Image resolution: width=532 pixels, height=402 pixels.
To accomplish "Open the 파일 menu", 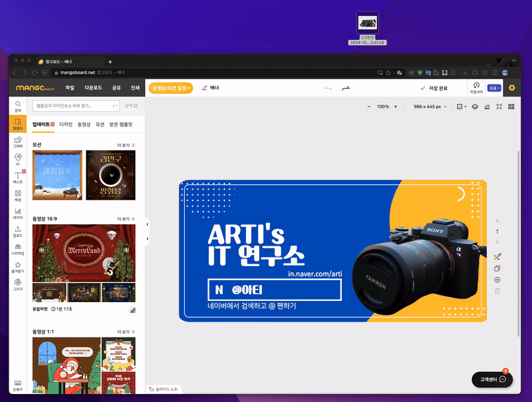I will (70, 88).
